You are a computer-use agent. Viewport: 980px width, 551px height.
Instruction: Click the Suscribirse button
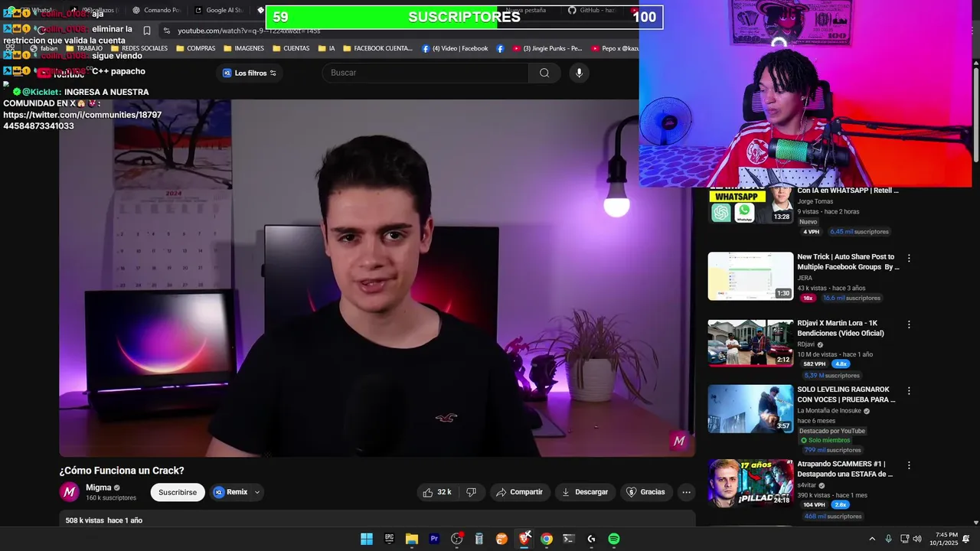[178, 492]
